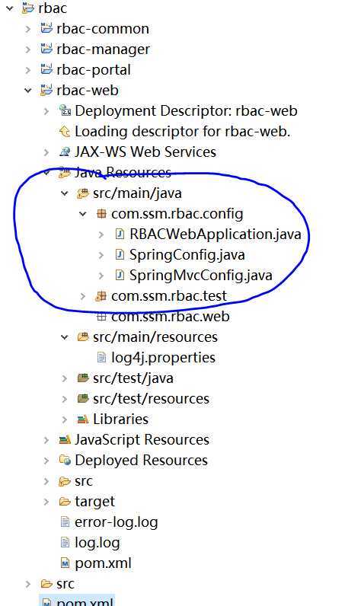Click the rbac-web module icon
Viewport: 364px width, 606px height.
point(46,90)
